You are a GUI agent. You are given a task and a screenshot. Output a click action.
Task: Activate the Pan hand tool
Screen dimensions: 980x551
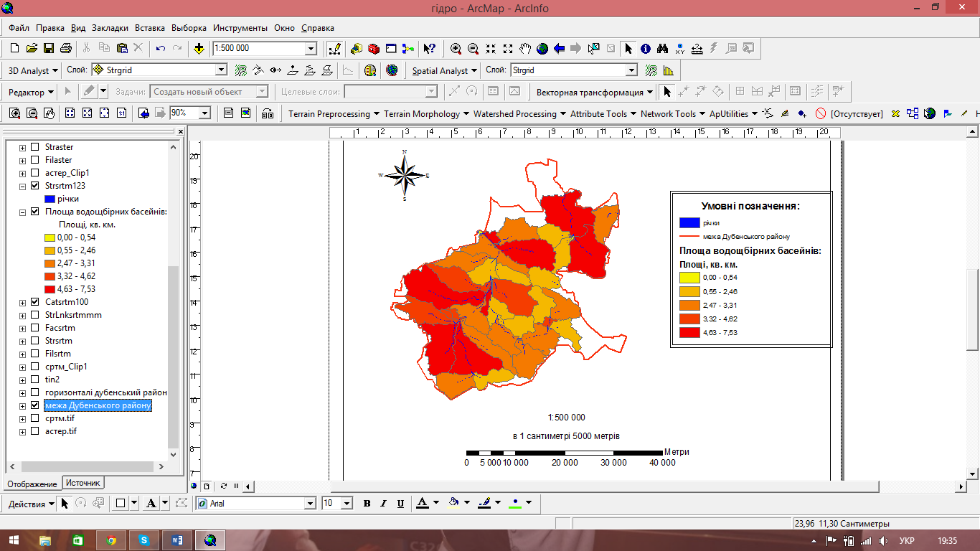pos(525,49)
